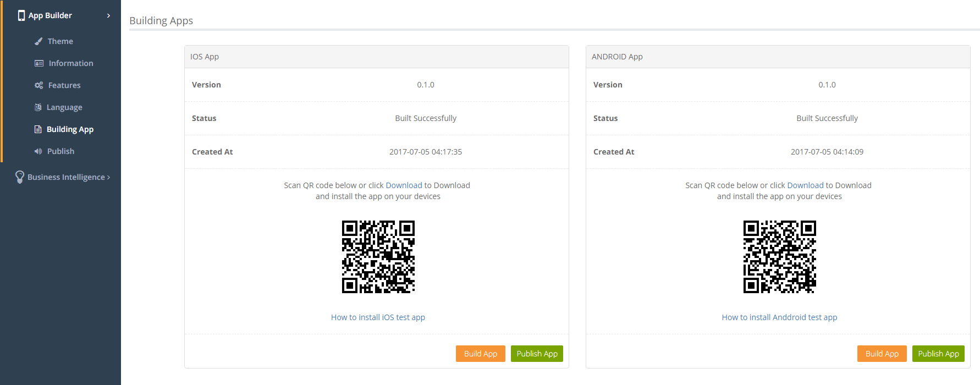The height and width of the screenshot is (385, 980).
Task: Open the Theme menu item
Action: (60, 41)
